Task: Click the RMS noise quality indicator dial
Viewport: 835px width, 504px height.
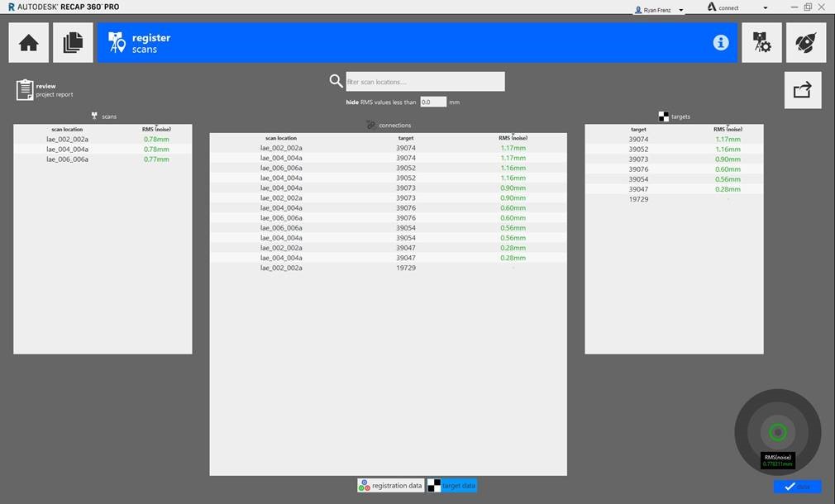Action: [x=777, y=431]
